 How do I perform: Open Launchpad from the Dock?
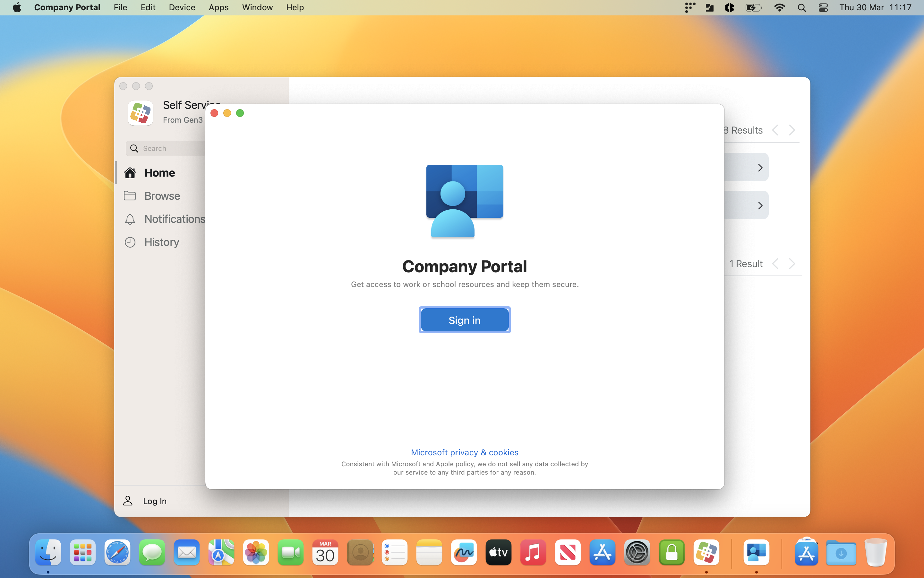82,552
